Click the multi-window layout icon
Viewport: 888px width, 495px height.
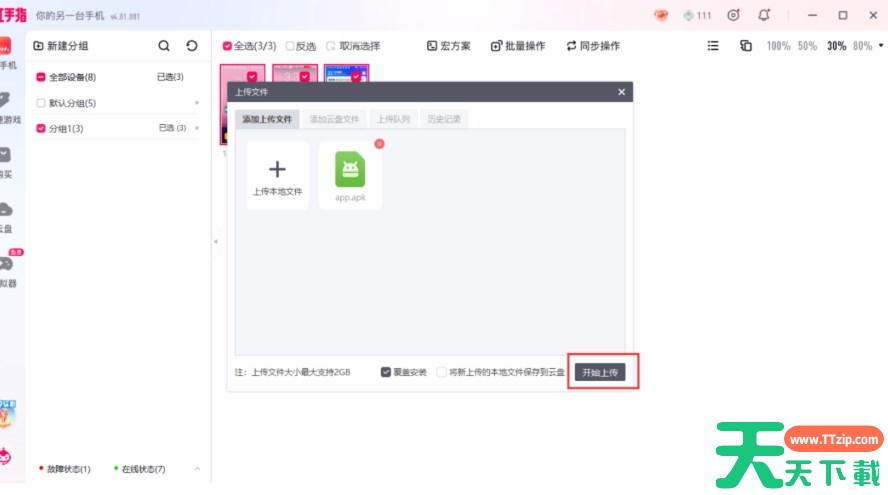point(746,46)
